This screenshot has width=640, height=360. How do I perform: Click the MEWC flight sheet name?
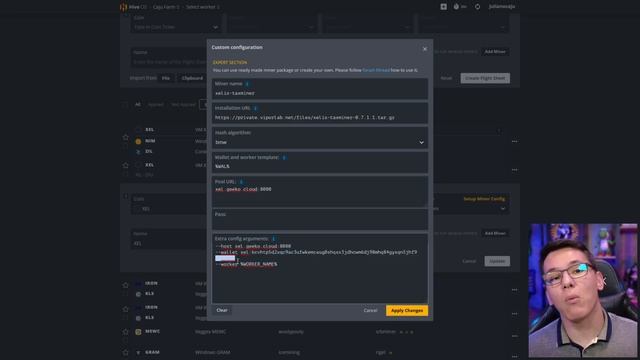pyautogui.click(x=210, y=332)
